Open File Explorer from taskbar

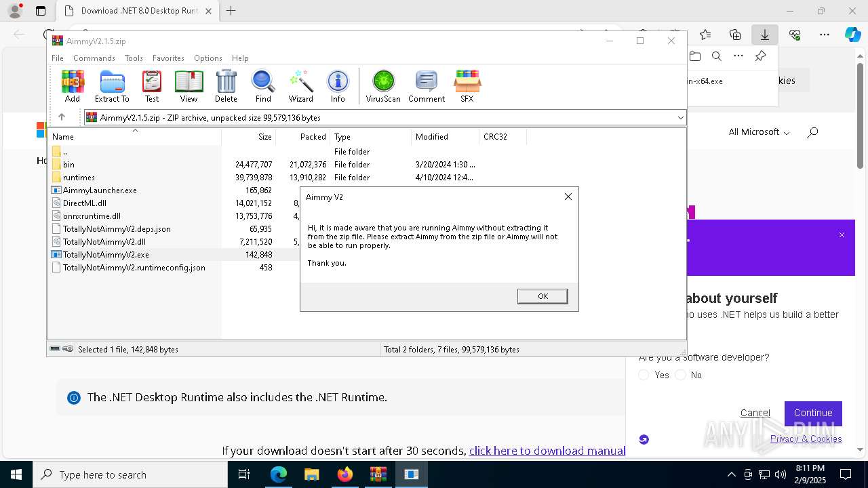coord(312,474)
